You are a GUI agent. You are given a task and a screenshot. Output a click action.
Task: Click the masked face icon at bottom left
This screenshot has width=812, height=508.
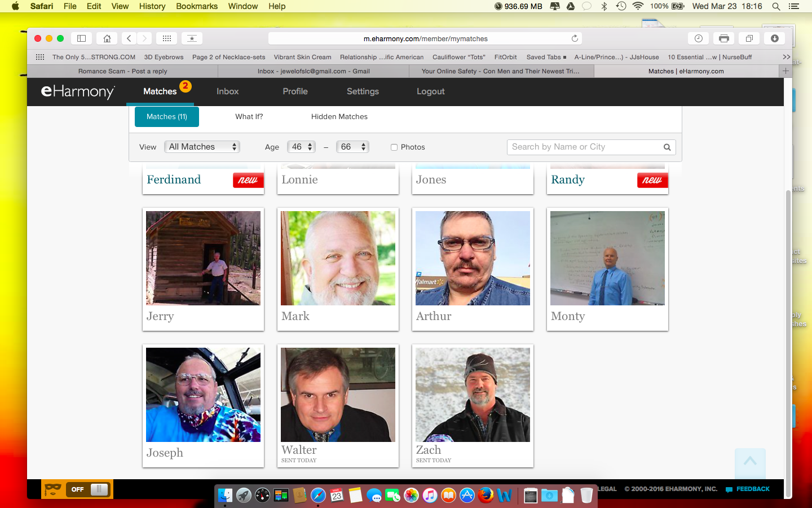[53, 489]
